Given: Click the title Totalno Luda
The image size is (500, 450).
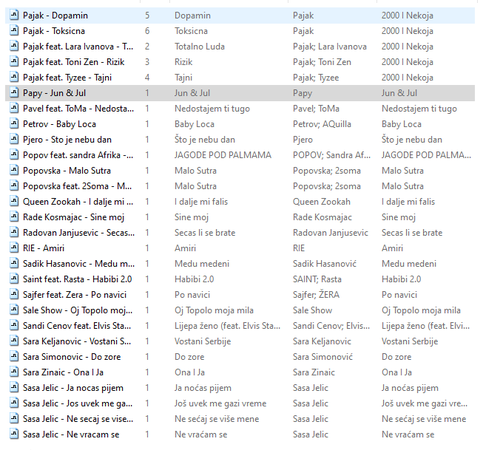Looking at the screenshot, I should (x=199, y=46).
